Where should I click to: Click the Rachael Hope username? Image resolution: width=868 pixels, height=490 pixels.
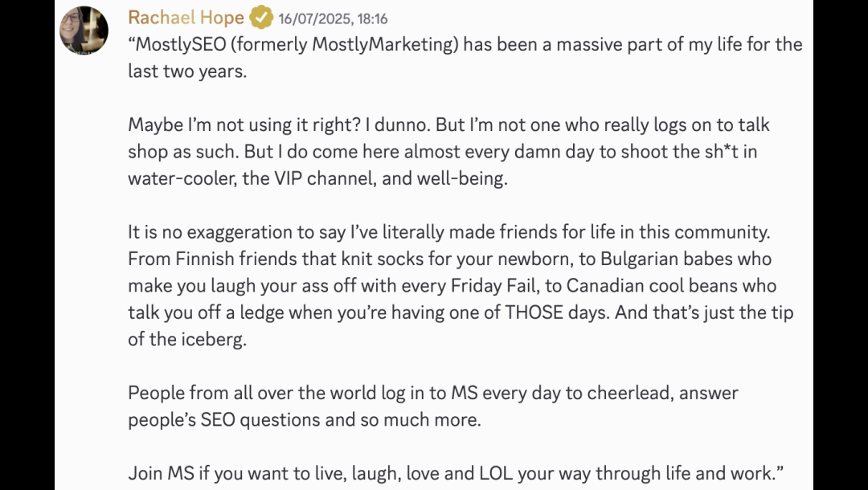[x=186, y=18]
